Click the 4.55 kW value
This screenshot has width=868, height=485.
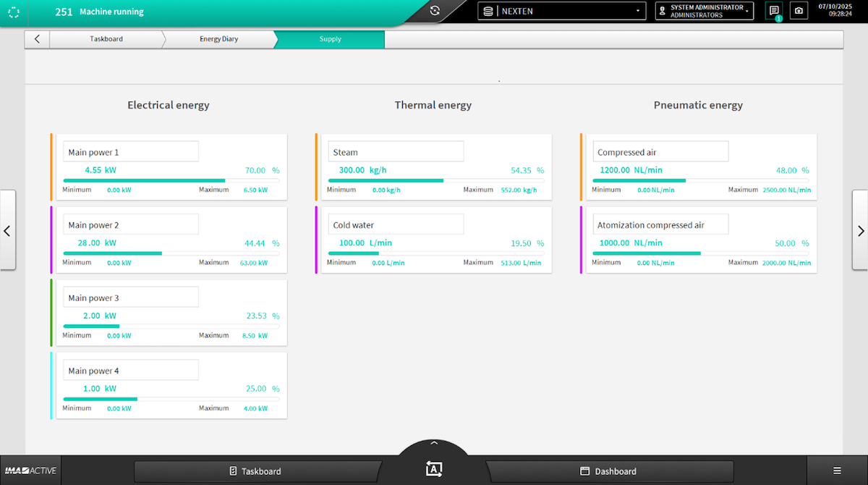101,170
